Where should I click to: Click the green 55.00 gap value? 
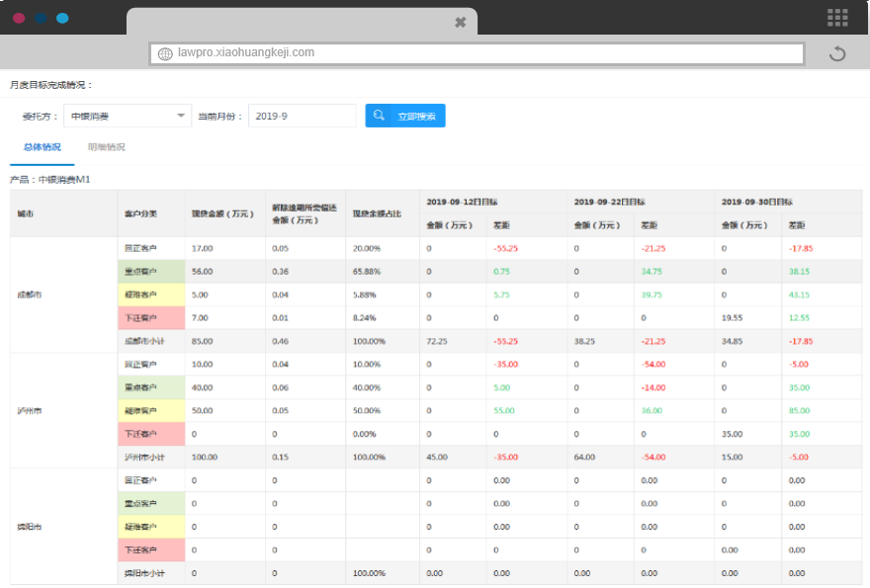(504, 411)
